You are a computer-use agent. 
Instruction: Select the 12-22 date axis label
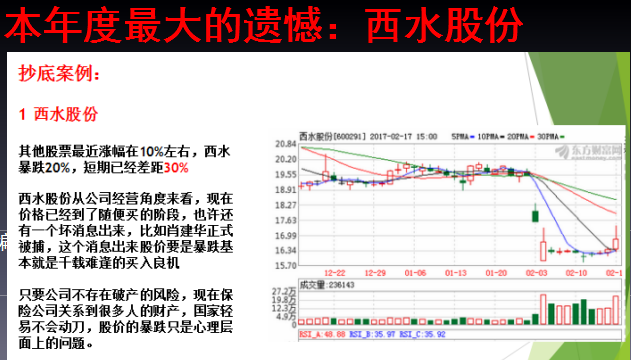click(334, 273)
